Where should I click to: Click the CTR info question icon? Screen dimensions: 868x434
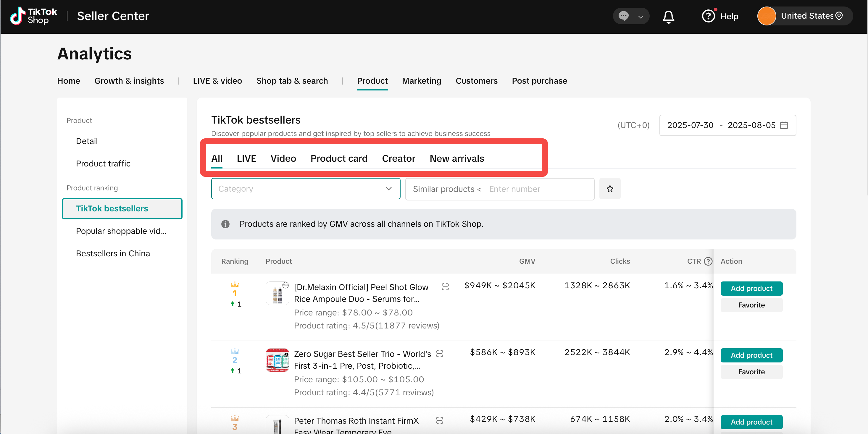point(708,261)
